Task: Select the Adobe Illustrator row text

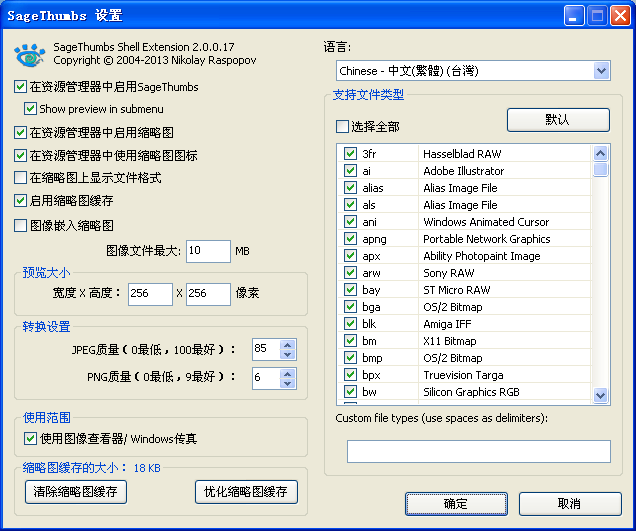Action: (464, 171)
